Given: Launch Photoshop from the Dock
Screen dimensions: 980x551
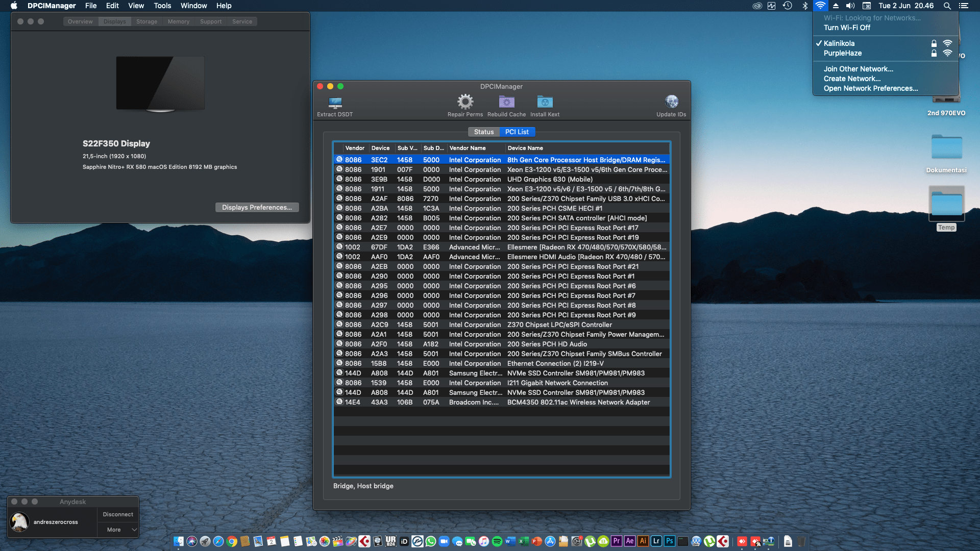Looking at the screenshot, I should click(x=670, y=541).
